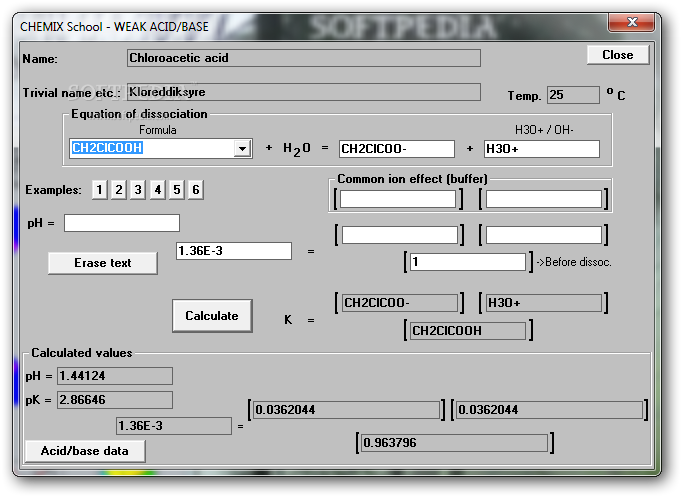Load example 5
The height and width of the screenshot is (497, 682).
[177, 190]
